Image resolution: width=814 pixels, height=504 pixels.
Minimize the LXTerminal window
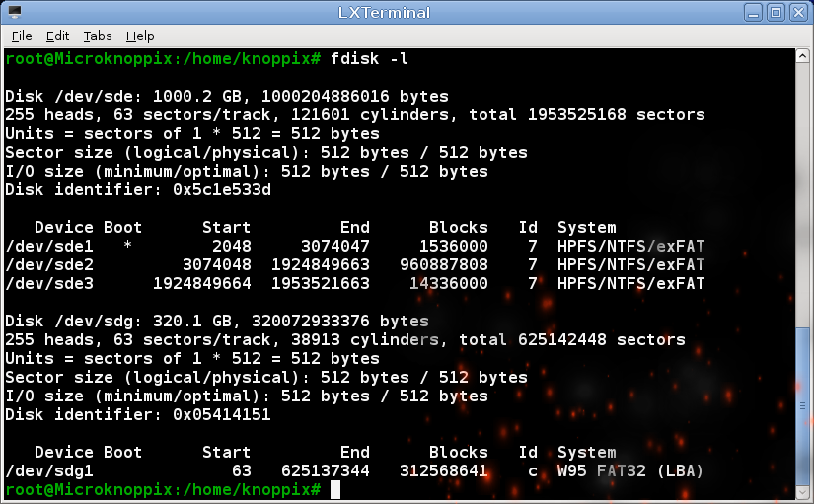tap(753, 13)
